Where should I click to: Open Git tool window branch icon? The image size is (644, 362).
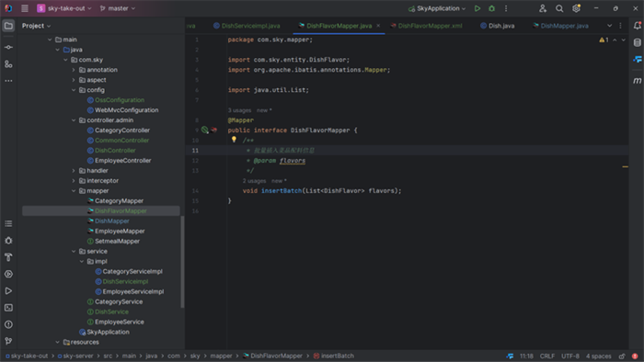tap(8, 341)
